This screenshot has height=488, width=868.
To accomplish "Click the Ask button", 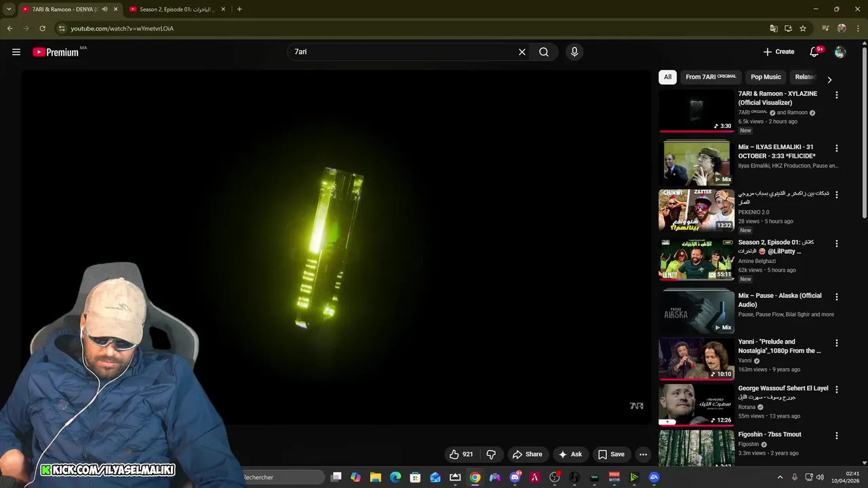I will 570,454.
